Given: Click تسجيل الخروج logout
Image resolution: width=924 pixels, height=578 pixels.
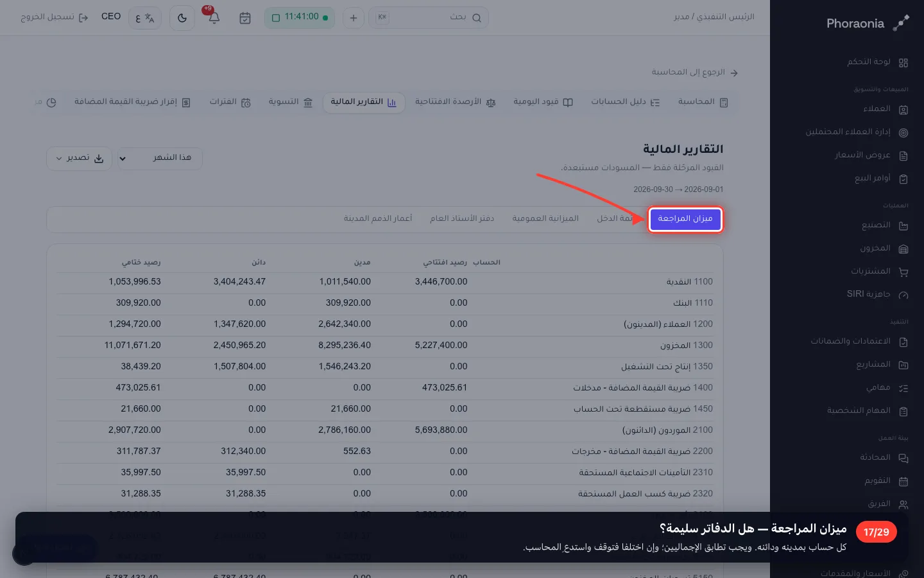Looking at the screenshot, I should pyautogui.click(x=54, y=17).
